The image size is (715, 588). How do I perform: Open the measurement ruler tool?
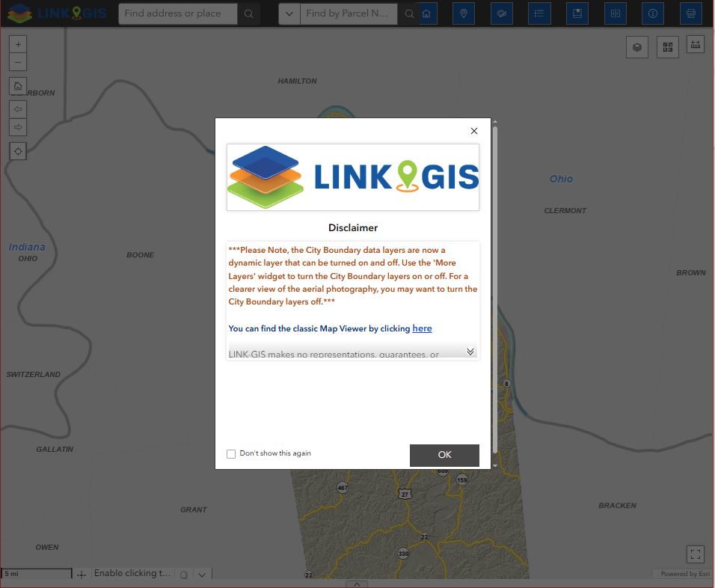coord(696,45)
